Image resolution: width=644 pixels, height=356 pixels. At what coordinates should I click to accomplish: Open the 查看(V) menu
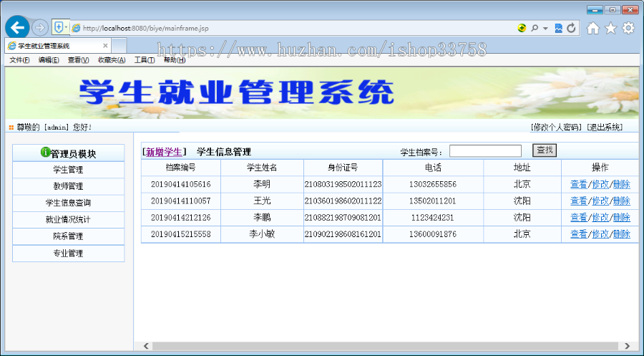click(78, 60)
